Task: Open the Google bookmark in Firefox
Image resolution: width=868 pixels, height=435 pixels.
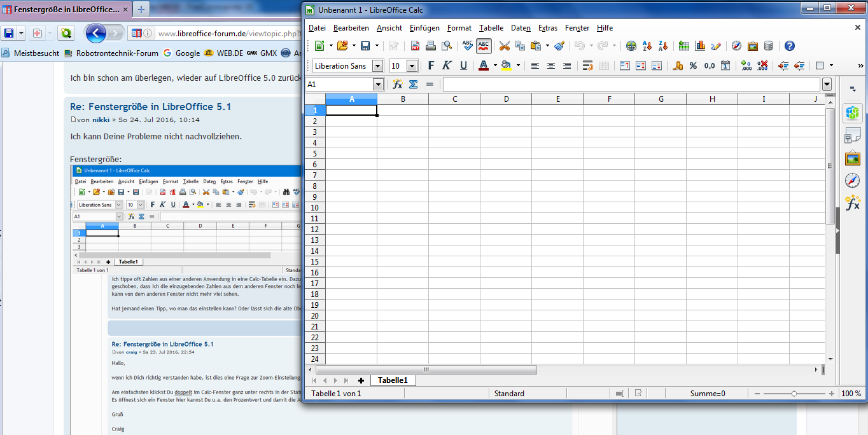Action: click(181, 53)
